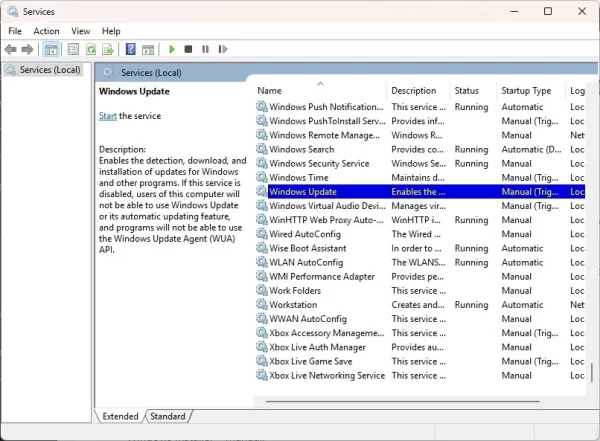Select the WinHTTP Web Proxy Auto-... row

(420, 220)
